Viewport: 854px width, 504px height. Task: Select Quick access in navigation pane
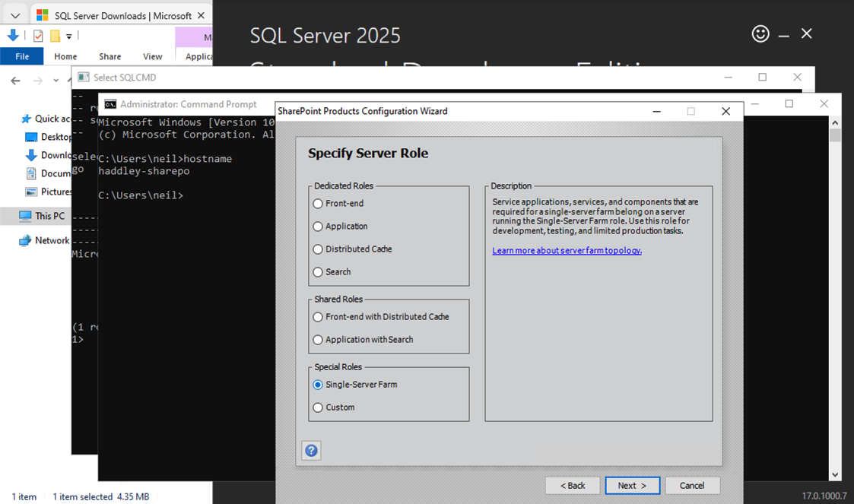point(46,119)
